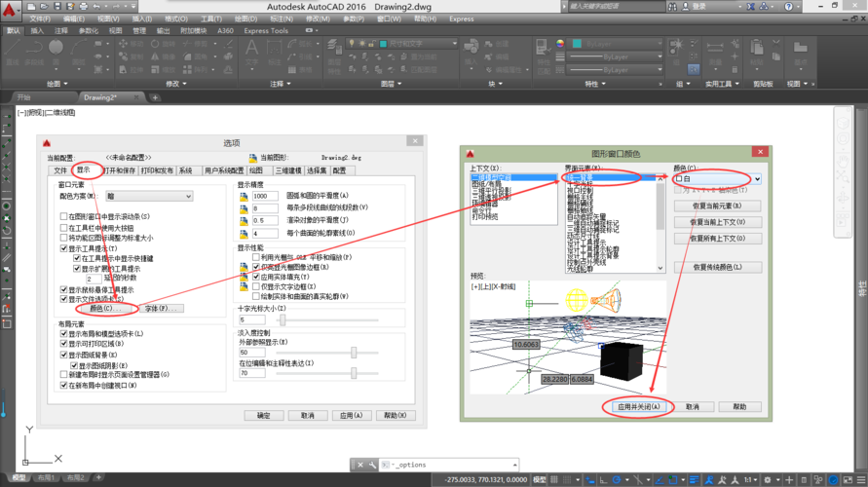The height and width of the screenshot is (487, 868).
Task: Click the new drawing tab plus icon
Action: click(155, 97)
